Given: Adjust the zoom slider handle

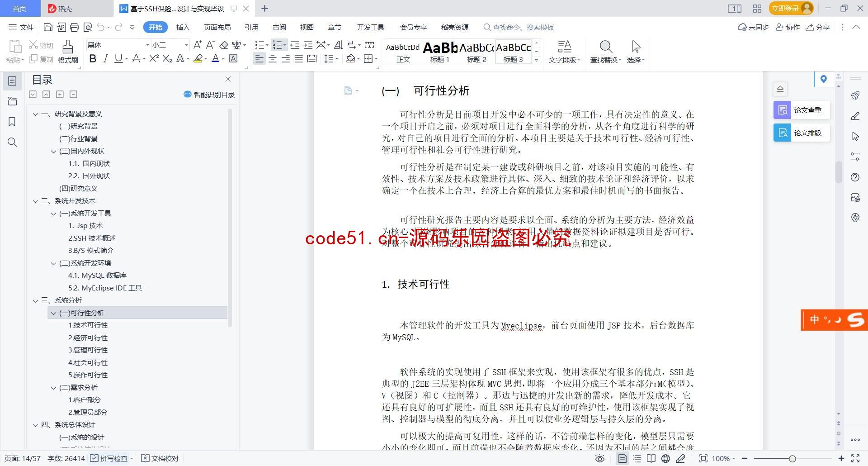Looking at the screenshot, I should pyautogui.click(x=792, y=458).
